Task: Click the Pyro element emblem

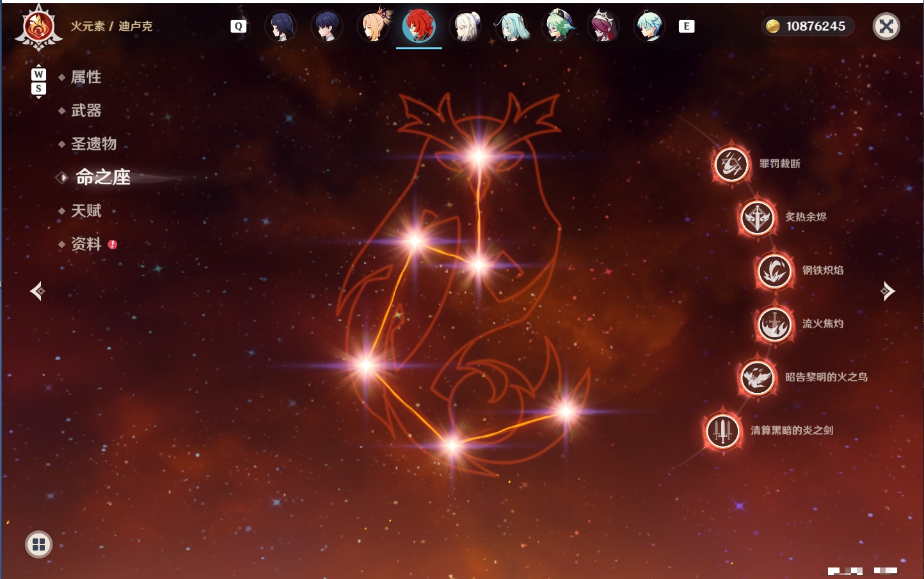Action: 38,28
